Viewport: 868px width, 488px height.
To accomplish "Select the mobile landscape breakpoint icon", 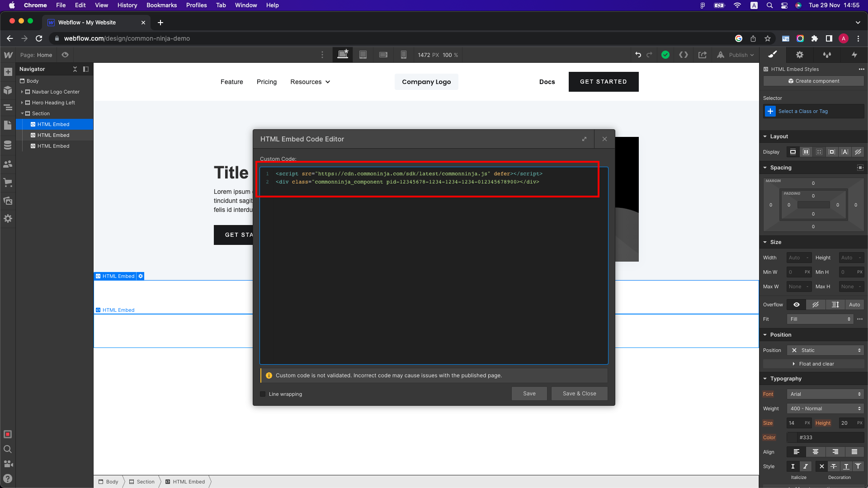I will click(x=383, y=55).
